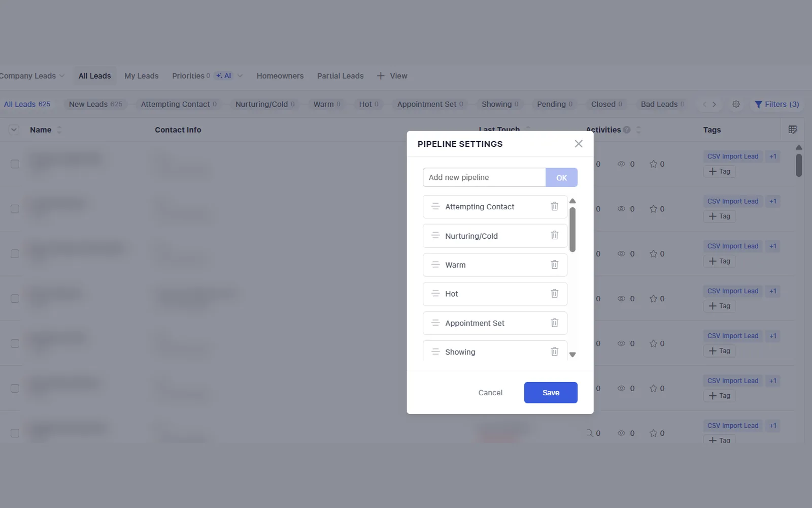Save the pipeline settings
This screenshot has height=508, width=812.
[x=551, y=393]
